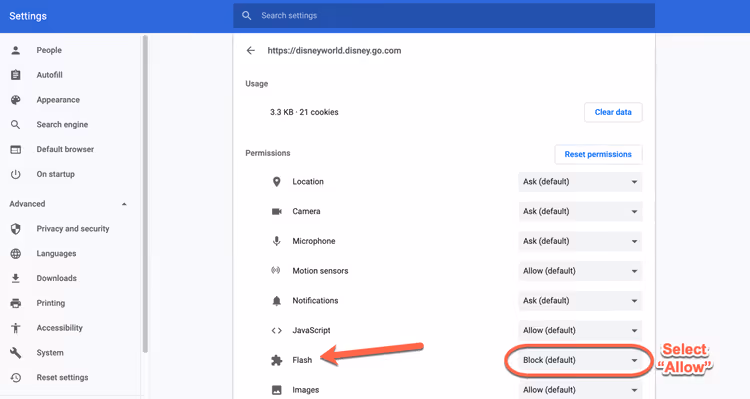The width and height of the screenshot is (750, 399).
Task: Open the Motion sensors permission dropdown
Action: tap(580, 271)
